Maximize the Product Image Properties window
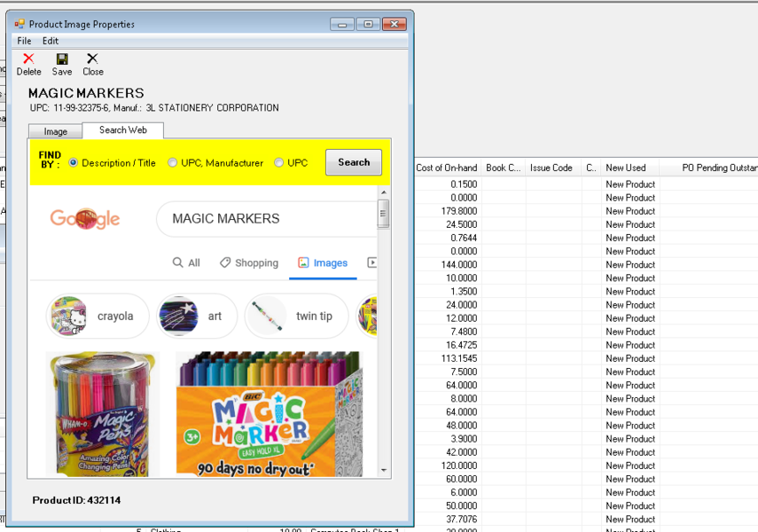 (x=369, y=24)
